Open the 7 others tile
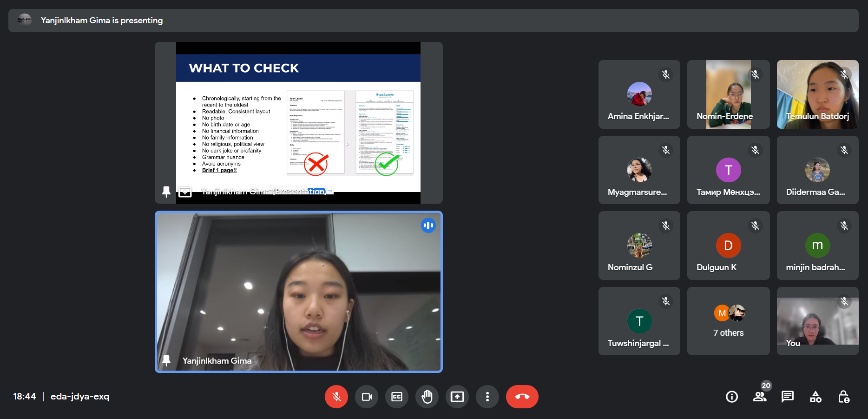The image size is (868, 419). 729,321
